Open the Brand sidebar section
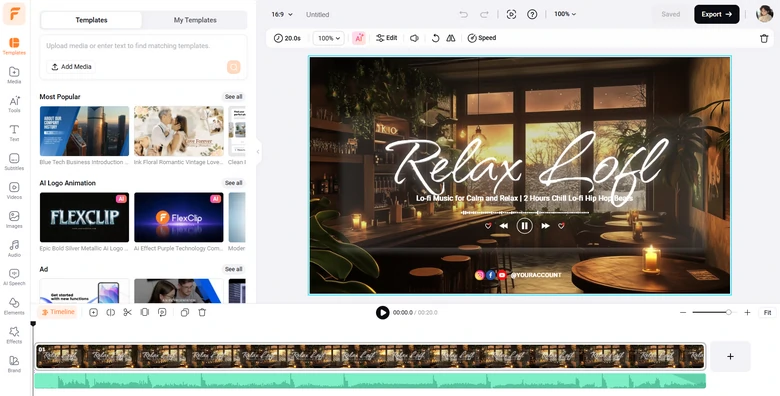The height and width of the screenshot is (396, 780). tap(14, 364)
